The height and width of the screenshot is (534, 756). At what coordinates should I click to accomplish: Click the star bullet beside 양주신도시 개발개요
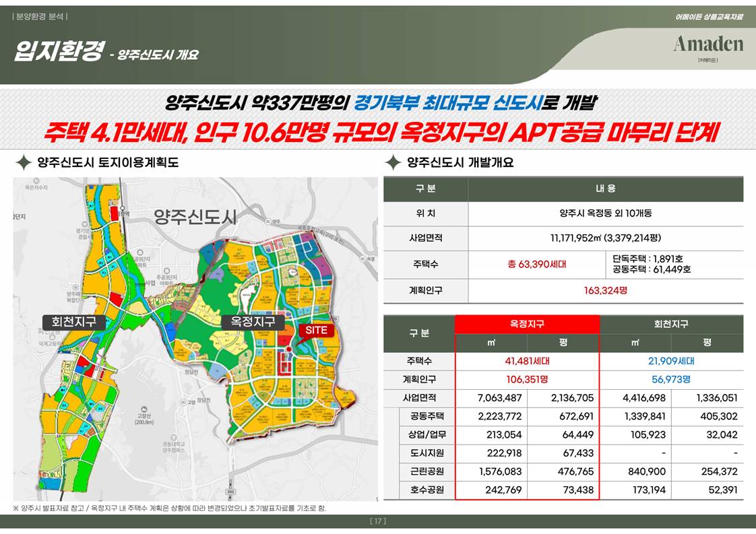393,162
